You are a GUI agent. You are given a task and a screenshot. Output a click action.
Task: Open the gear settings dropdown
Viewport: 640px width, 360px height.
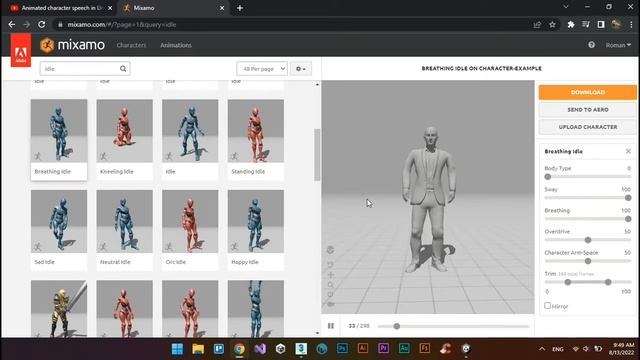[301, 69]
